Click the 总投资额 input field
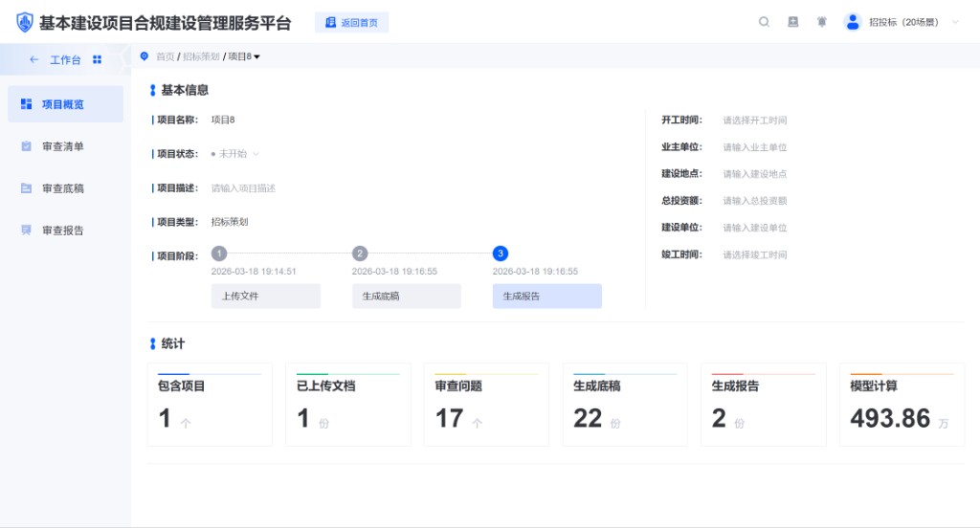 click(754, 201)
